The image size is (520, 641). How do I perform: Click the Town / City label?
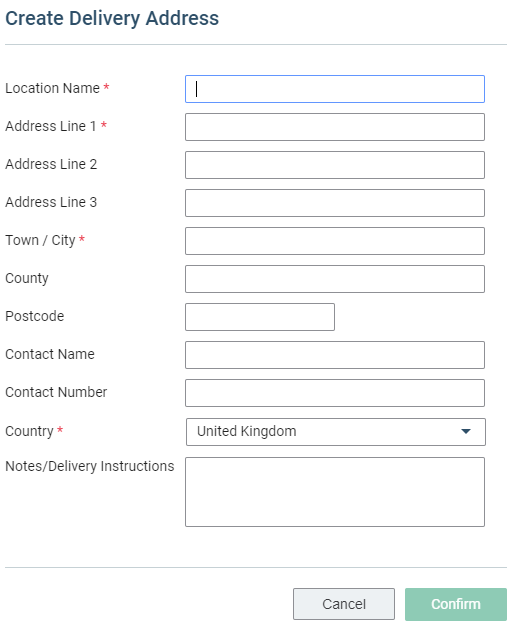click(x=40, y=240)
